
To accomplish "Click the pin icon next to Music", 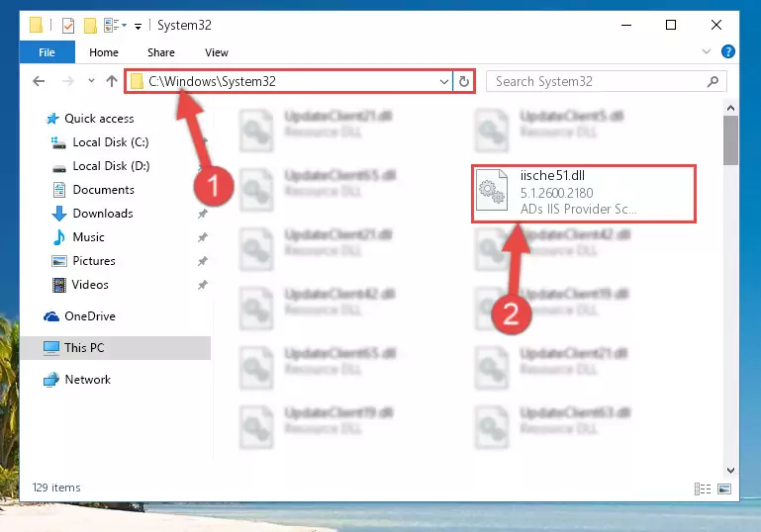I will coord(203,237).
